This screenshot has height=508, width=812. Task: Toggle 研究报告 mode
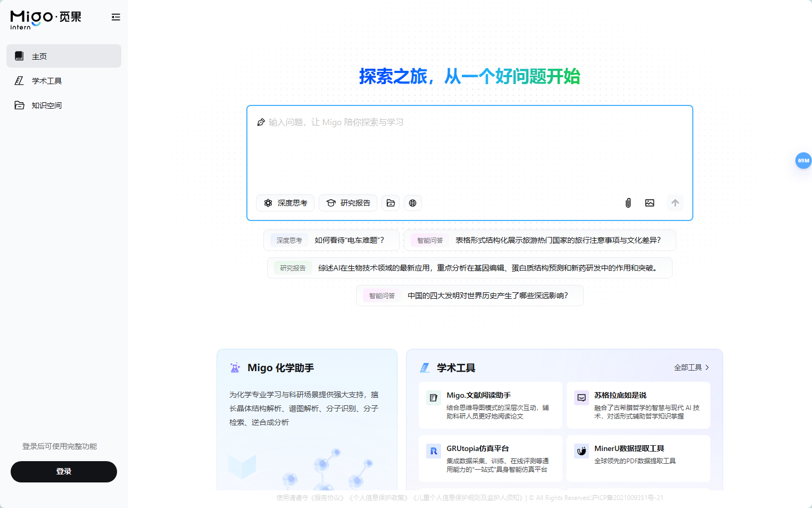pos(348,203)
